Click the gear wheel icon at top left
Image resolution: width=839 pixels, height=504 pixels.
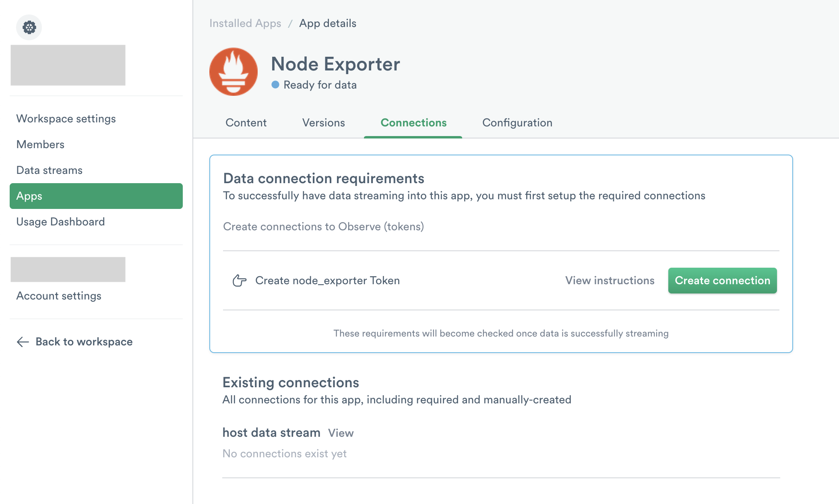(29, 27)
